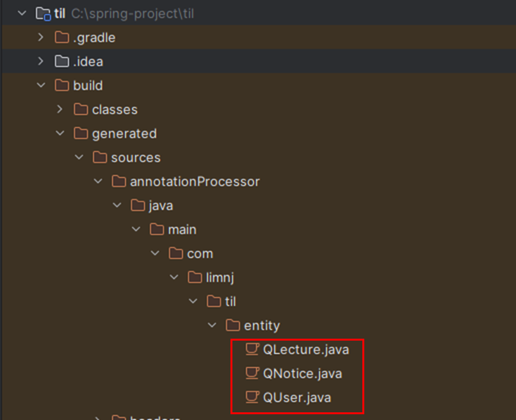The width and height of the screenshot is (516, 420).
Task: Select the limnj folder label
Action: (220, 278)
